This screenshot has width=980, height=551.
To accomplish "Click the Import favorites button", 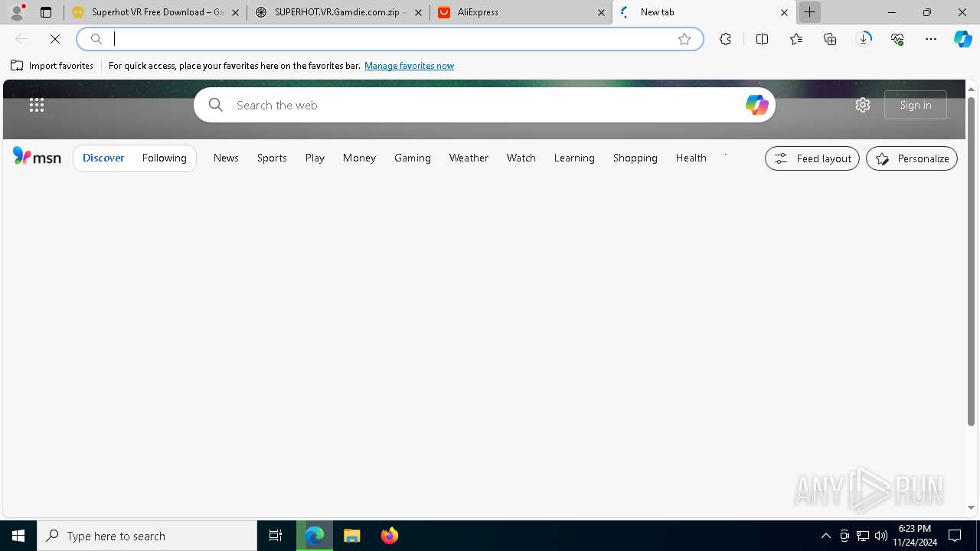I will point(52,66).
